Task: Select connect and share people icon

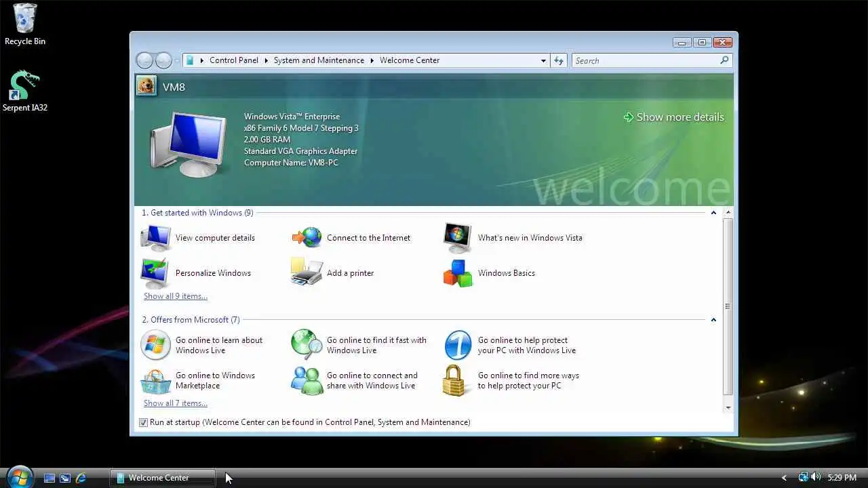Action: (x=307, y=381)
